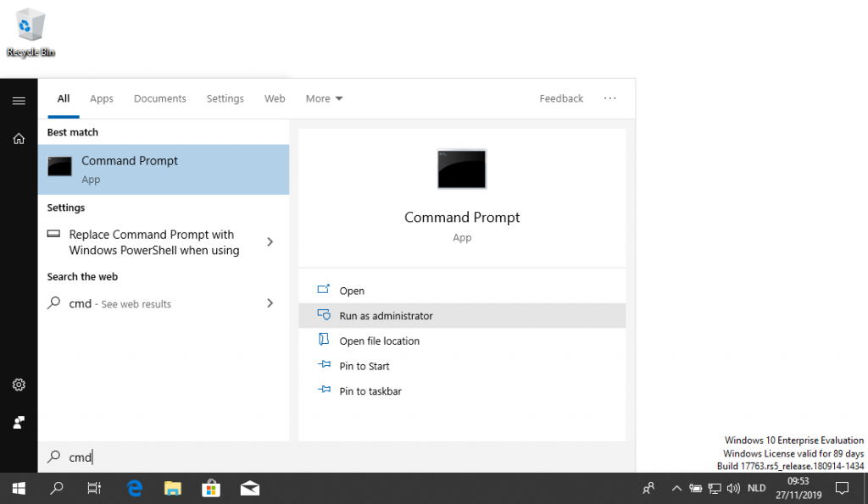
Task: Select the Command Prompt best match result
Action: coord(164,169)
